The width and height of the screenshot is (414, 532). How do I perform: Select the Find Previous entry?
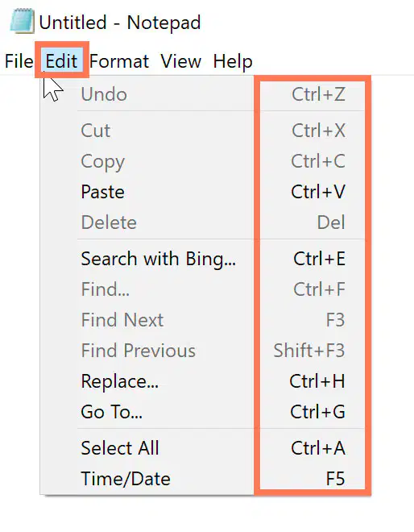[x=205, y=350]
